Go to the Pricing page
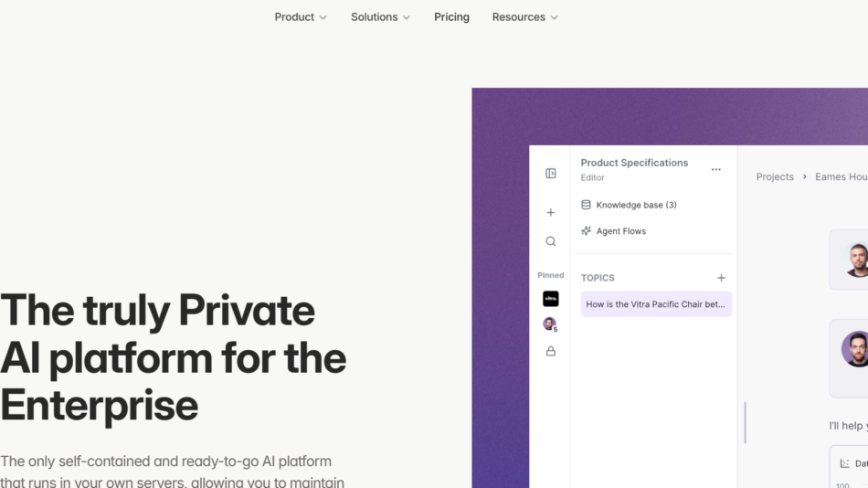Image resolution: width=868 pixels, height=488 pixels. pos(451,17)
